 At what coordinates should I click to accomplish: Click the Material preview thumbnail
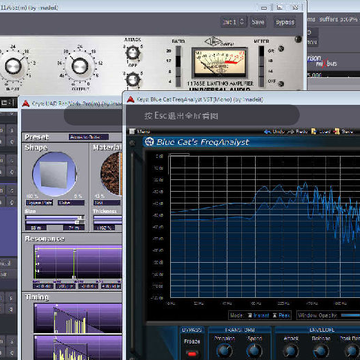[111, 174]
